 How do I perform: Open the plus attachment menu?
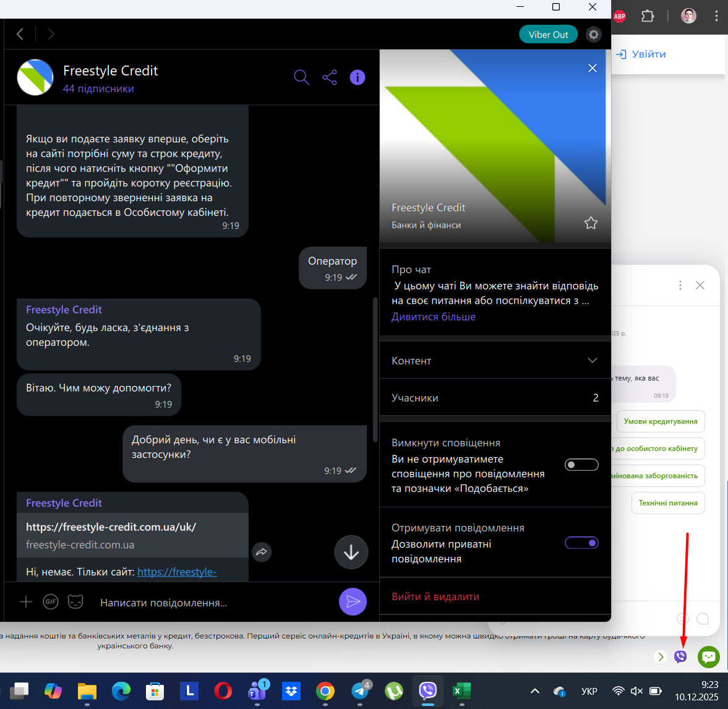26,602
